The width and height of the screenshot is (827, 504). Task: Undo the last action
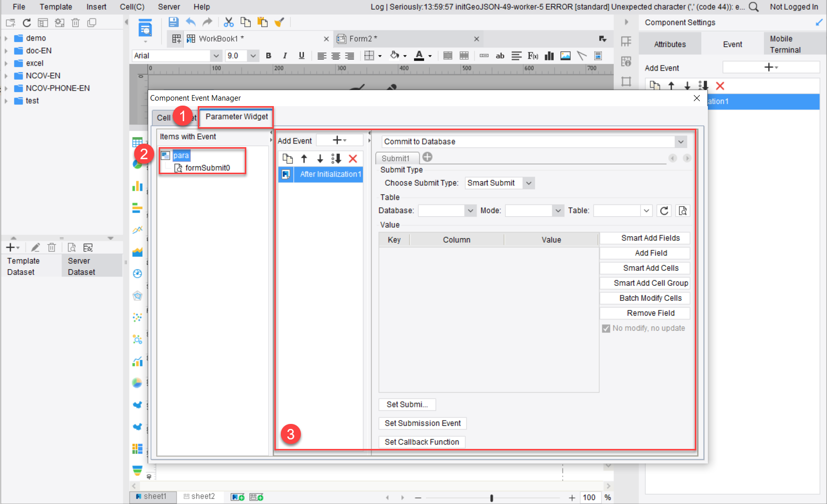pyautogui.click(x=191, y=22)
